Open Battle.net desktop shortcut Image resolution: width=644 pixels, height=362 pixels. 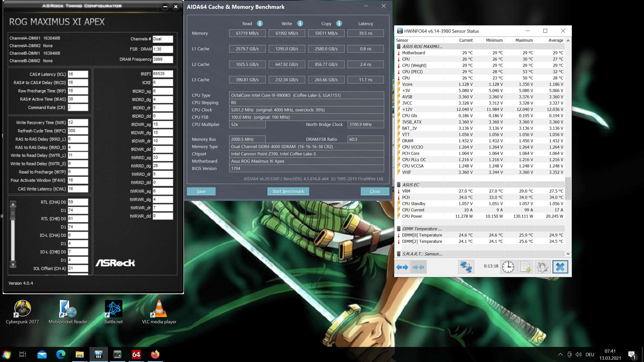pyautogui.click(x=113, y=312)
